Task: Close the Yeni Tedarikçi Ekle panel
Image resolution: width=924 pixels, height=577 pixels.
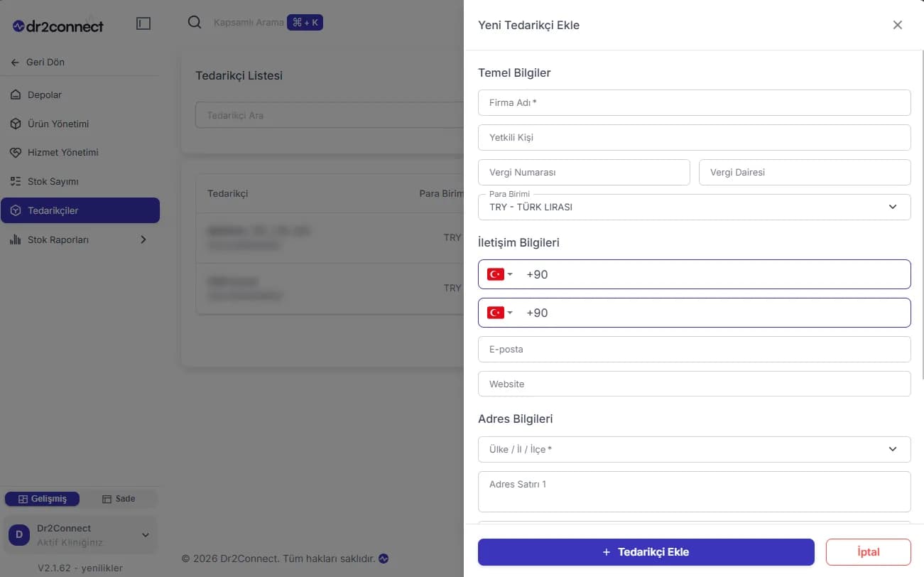Action: click(x=898, y=25)
